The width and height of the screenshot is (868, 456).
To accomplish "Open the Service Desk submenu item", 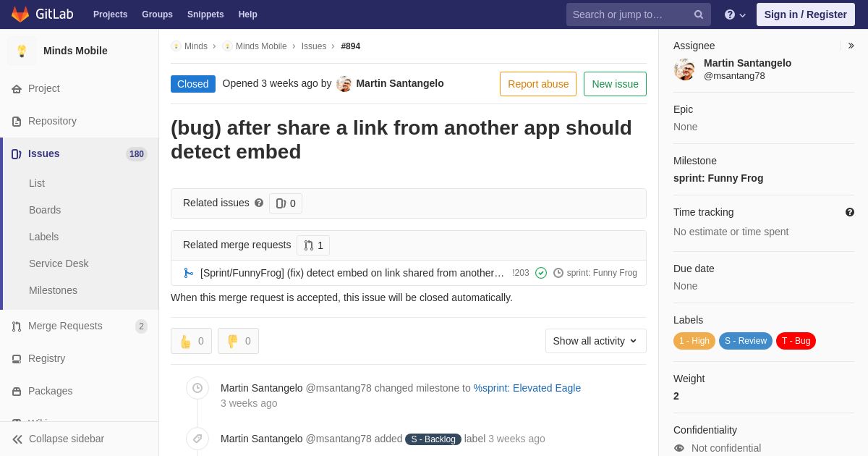I will pos(59,263).
